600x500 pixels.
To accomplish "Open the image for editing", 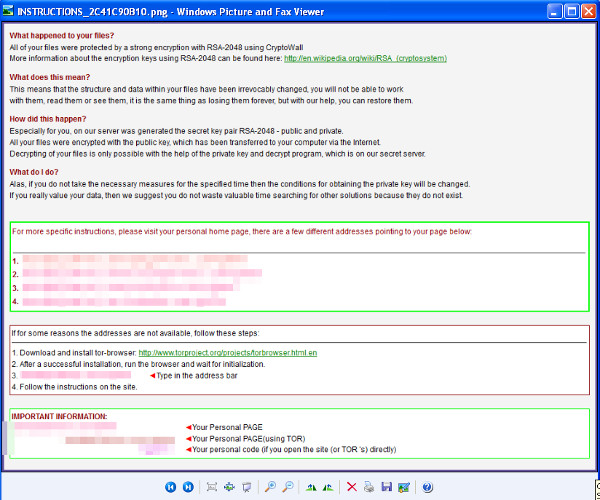I will click(x=404, y=487).
